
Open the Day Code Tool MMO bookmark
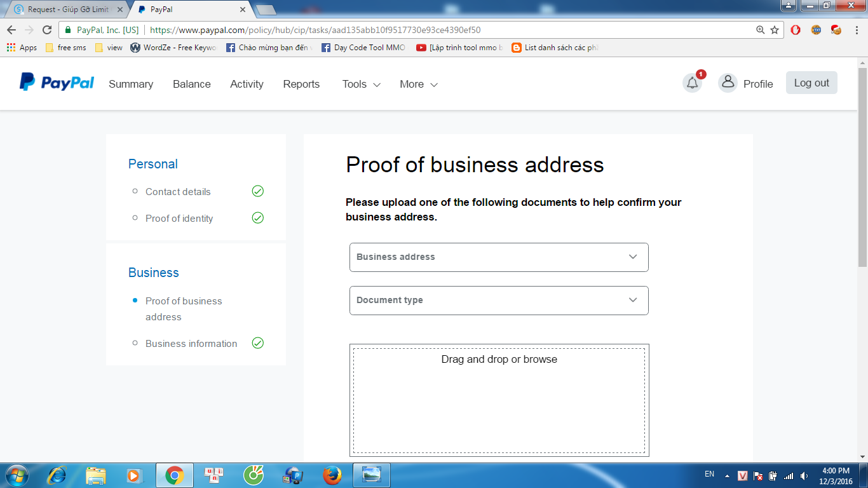pos(363,48)
